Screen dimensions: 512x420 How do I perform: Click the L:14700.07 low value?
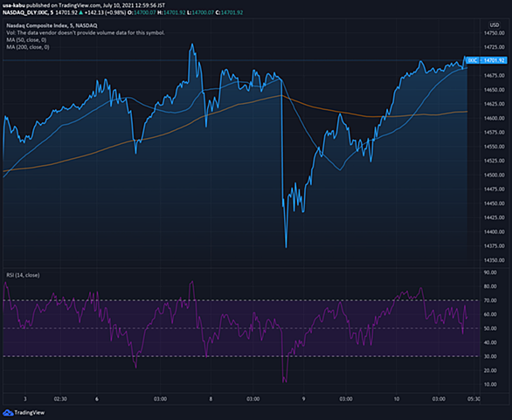click(x=200, y=12)
